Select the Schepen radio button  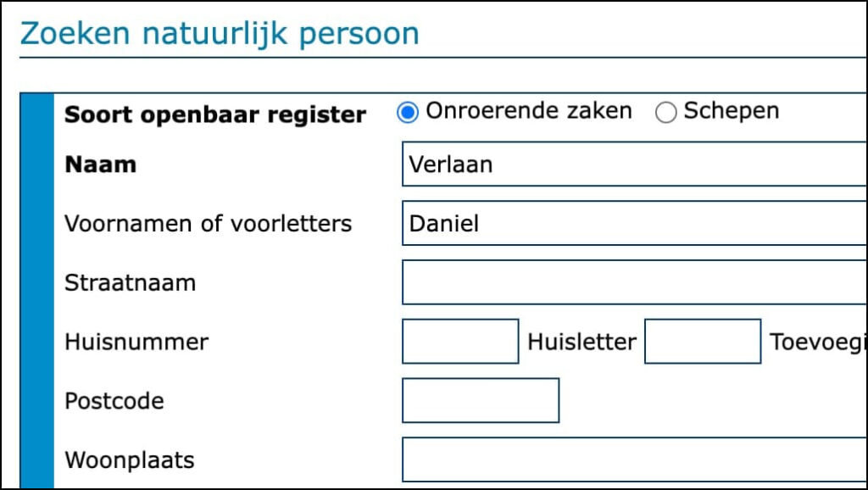(666, 113)
